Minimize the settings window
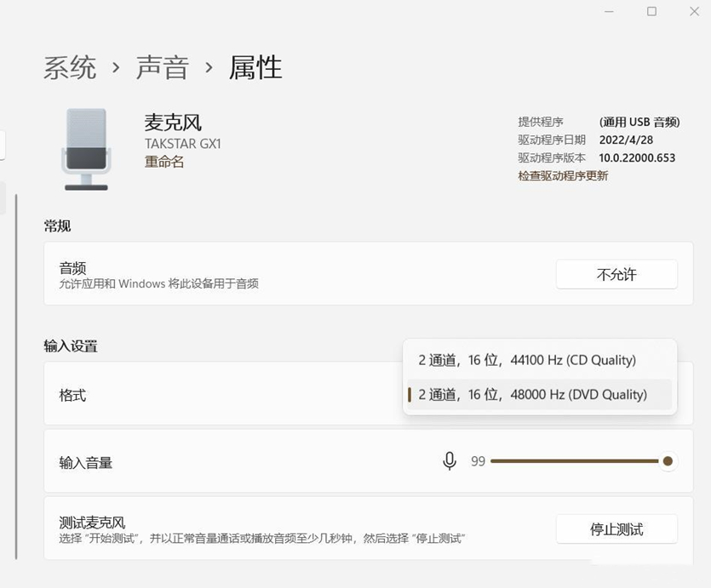This screenshot has height=588, width=711. click(x=609, y=11)
